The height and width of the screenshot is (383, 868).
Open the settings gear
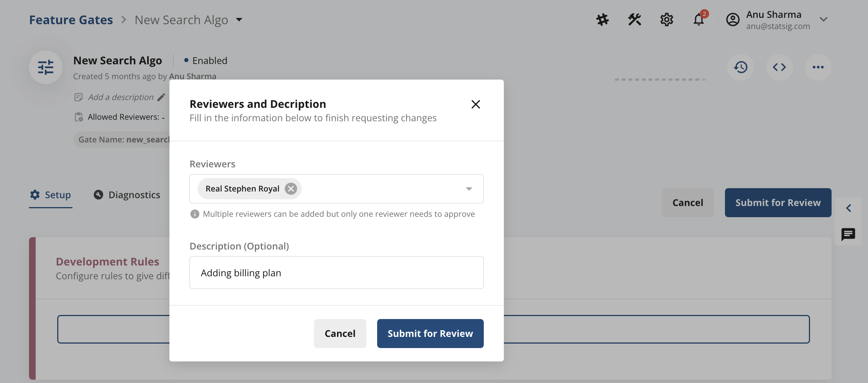pos(667,19)
